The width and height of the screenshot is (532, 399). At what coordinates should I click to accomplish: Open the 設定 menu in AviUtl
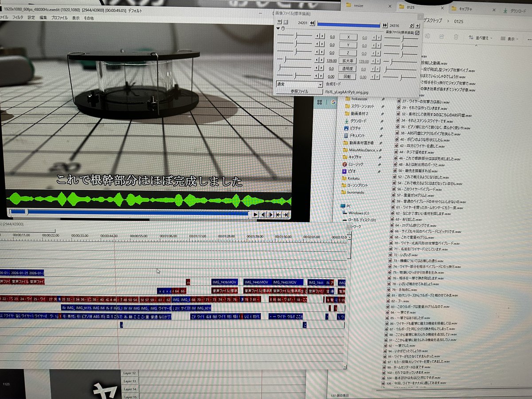pyautogui.click(x=31, y=18)
